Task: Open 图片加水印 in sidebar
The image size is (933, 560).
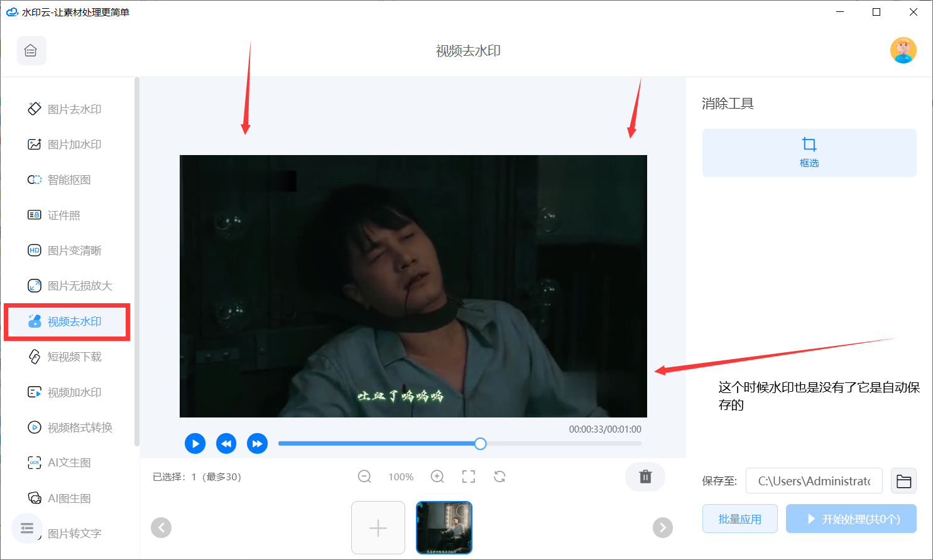Action: (65, 144)
